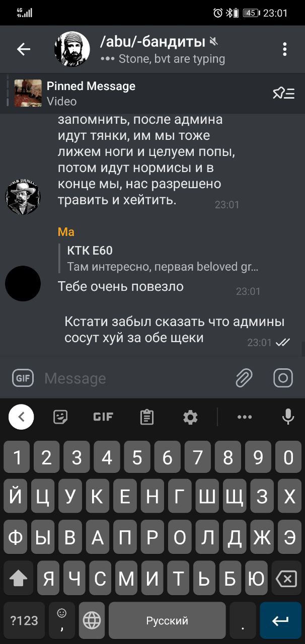Screen dimensions: 305x644
Task: Open the /abu/-бандиты group avatar
Action: pyautogui.click(x=72, y=49)
